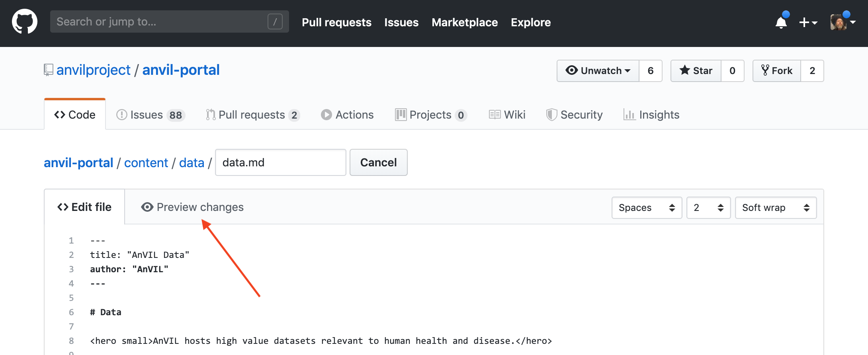Open the Unwatch dropdown
Screen dimensions: 868x355
pos(598,71)
